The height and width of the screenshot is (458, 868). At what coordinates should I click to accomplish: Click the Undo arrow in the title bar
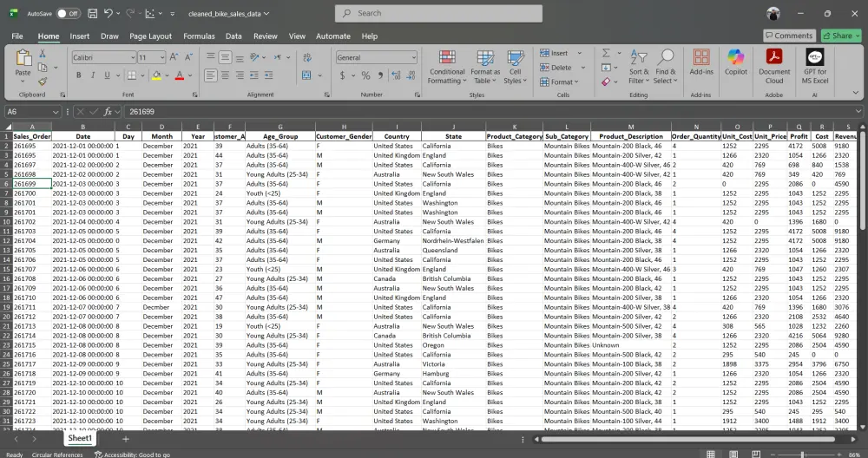click(108, 13)
